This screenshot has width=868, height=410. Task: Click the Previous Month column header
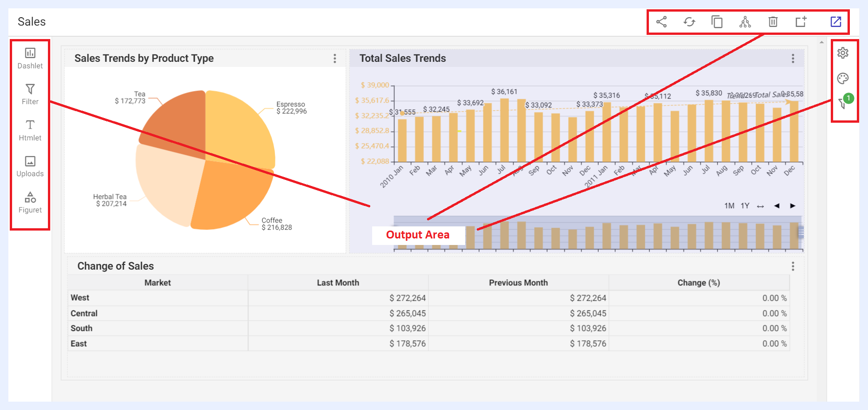[x=519, y=283]
